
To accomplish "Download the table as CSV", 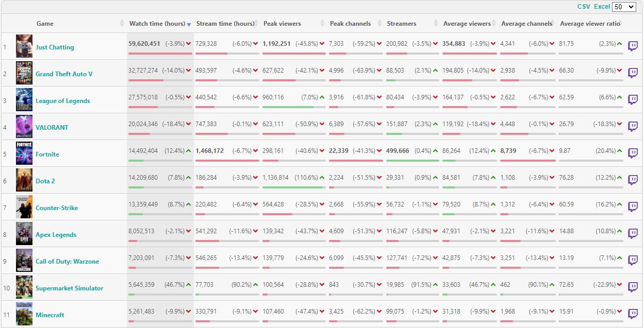I will pyautogui.click(x=584, y=7).
